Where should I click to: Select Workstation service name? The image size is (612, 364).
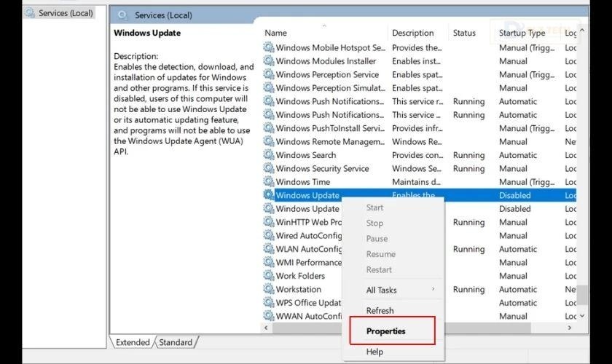click(x=298, y=289)
